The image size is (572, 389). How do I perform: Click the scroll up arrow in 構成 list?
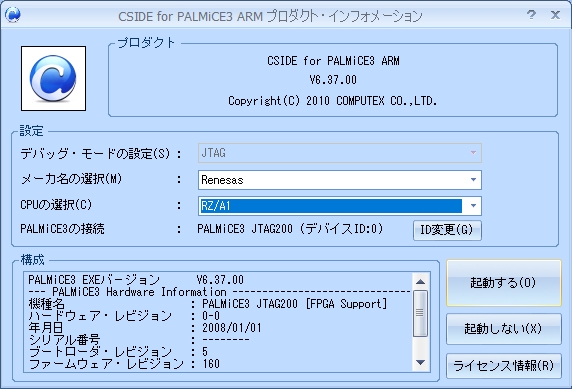pyautogui.click(x=420, y=282)
